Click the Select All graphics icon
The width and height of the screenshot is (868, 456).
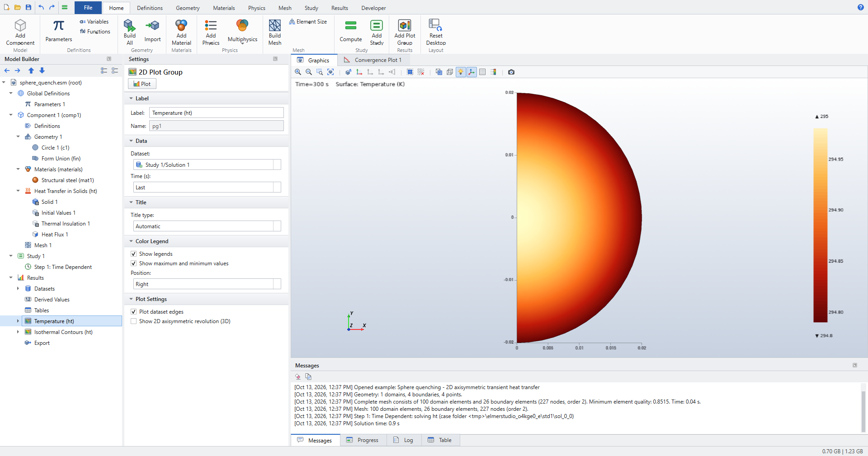point(410,72)
